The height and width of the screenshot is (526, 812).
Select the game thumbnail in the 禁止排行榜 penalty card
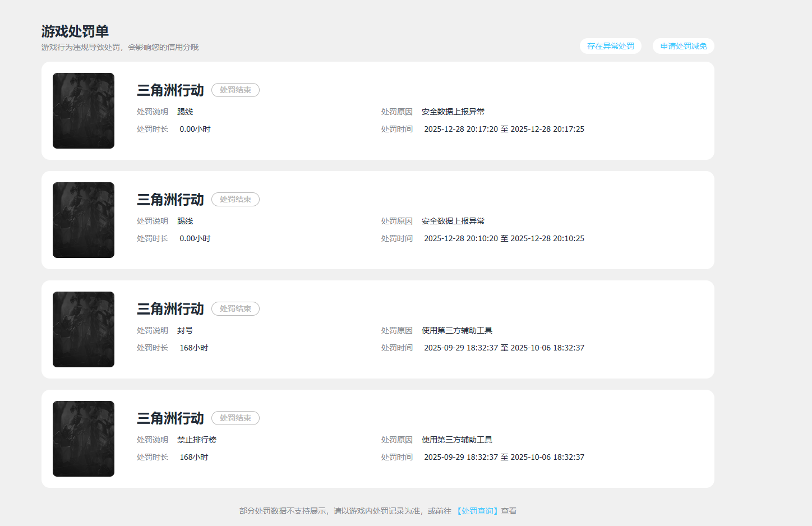tap(84, 439)
